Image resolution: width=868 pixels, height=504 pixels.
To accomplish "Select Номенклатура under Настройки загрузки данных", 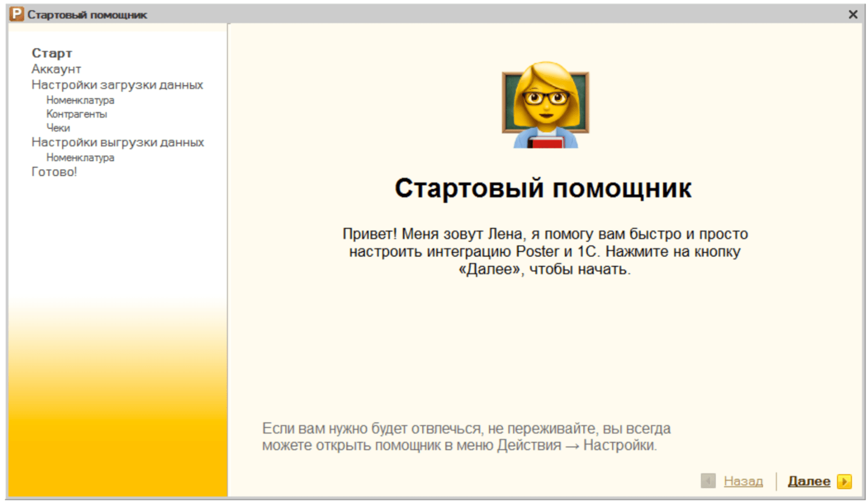I will [x=80, y=100].
